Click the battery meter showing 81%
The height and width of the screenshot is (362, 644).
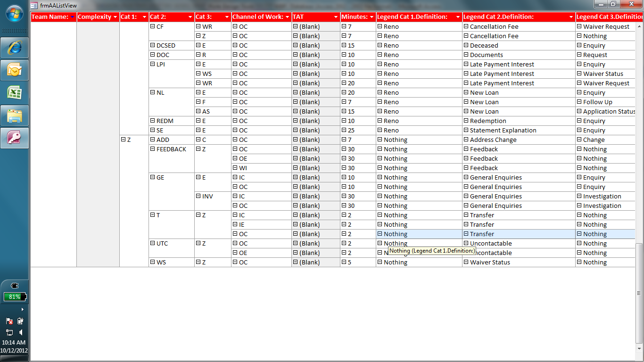tap(15, 296)
